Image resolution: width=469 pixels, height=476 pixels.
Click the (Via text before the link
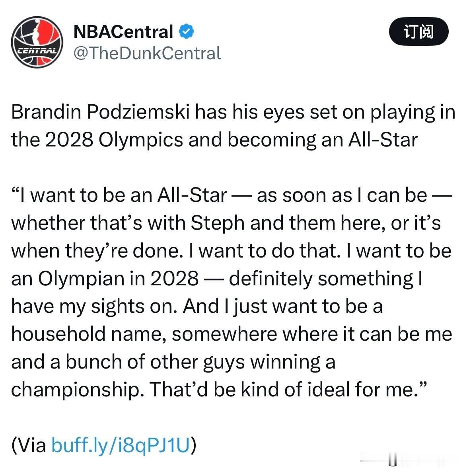pos(29,445)
